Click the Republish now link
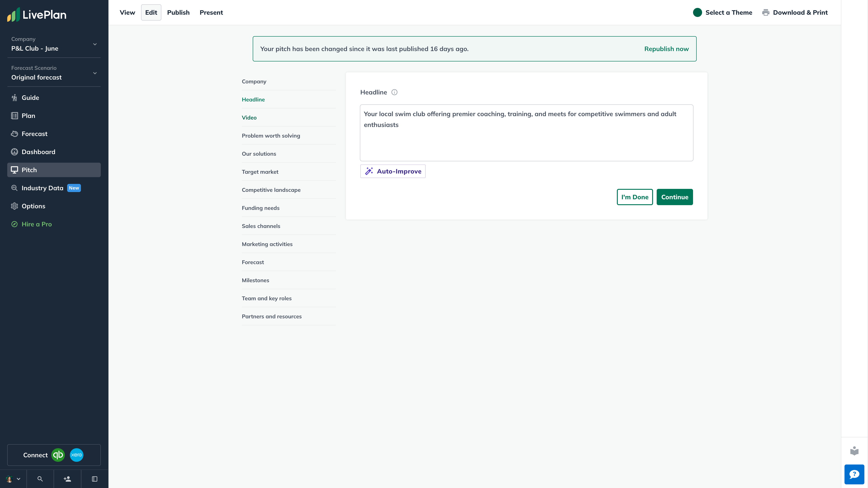Image resolution: width=868 pixels, height=488 pixels. point(666,49)
